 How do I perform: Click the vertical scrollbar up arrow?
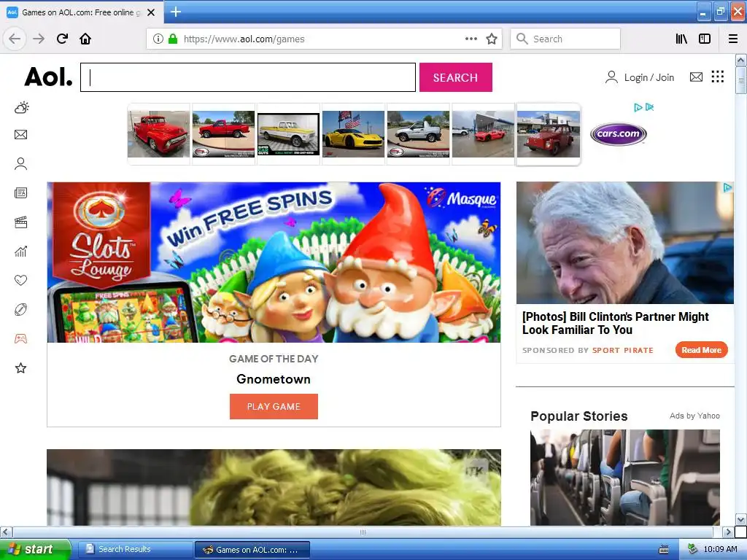pos(740,60)
